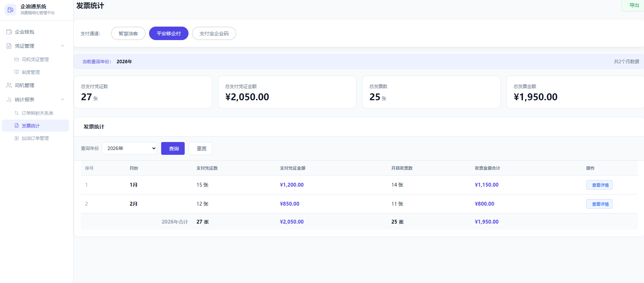Click the 加油订单管理 list icon
This screenshot has height=283, width=644.
pyautogui.click(x=17, y=138)
